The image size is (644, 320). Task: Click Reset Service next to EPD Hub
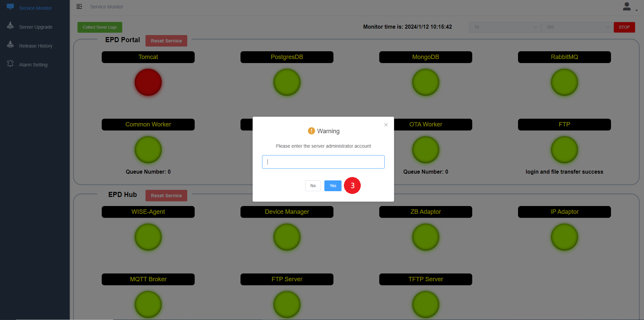click(166, 196)
